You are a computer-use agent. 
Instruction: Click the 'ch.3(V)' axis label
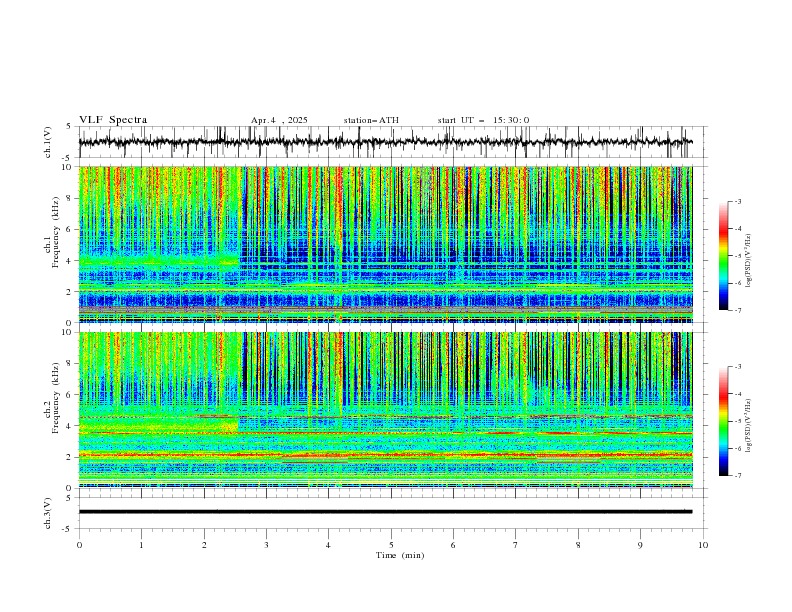48,513
